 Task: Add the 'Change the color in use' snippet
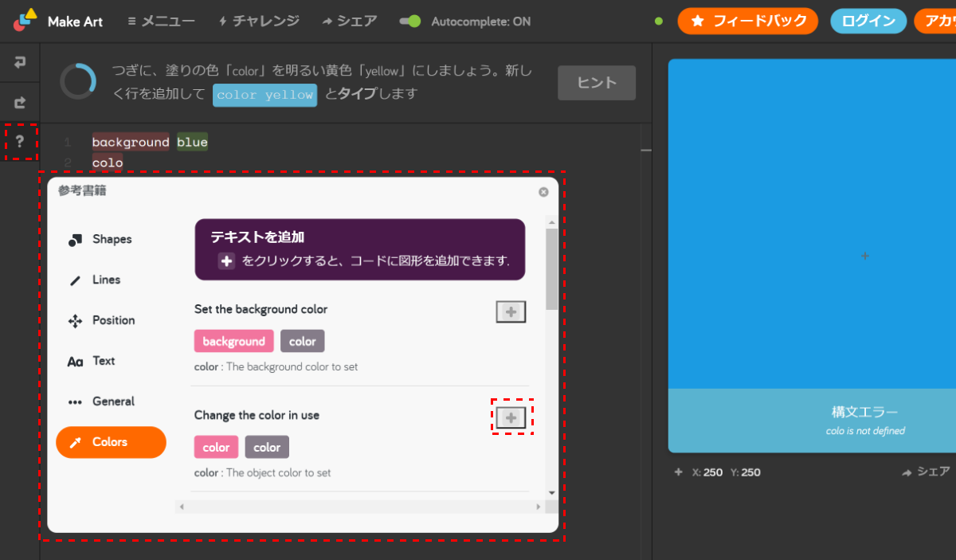point(510,417)
